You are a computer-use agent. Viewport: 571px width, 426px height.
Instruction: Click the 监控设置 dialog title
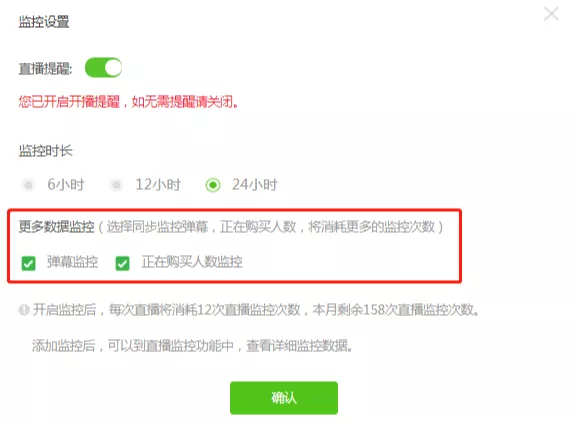coord(44,22)
